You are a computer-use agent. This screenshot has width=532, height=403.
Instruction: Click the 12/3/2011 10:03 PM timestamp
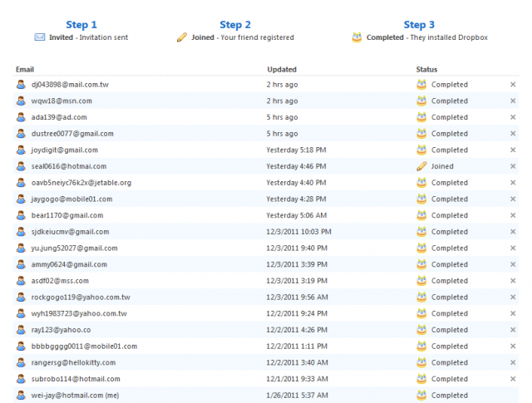[x=298, y=232]
